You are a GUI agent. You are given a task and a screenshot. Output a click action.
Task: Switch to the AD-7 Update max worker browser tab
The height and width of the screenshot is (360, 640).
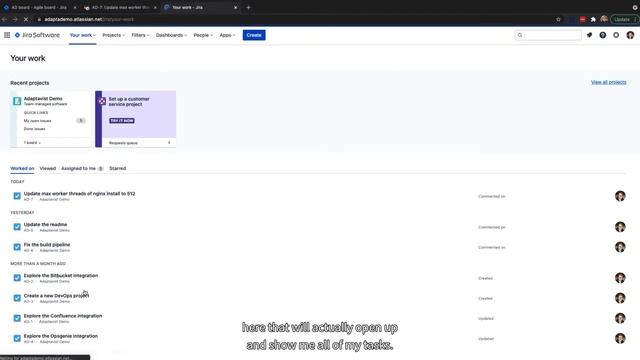[x=120, y=7]
